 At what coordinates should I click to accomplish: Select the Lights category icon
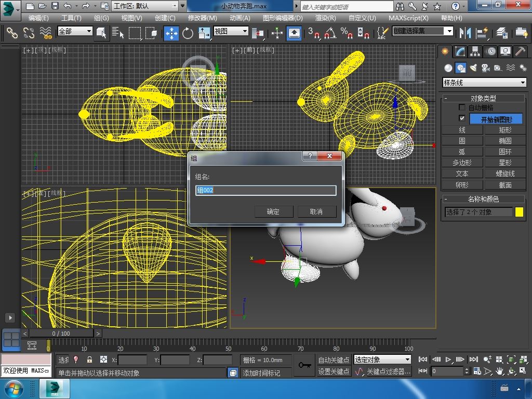coord(473,68)
